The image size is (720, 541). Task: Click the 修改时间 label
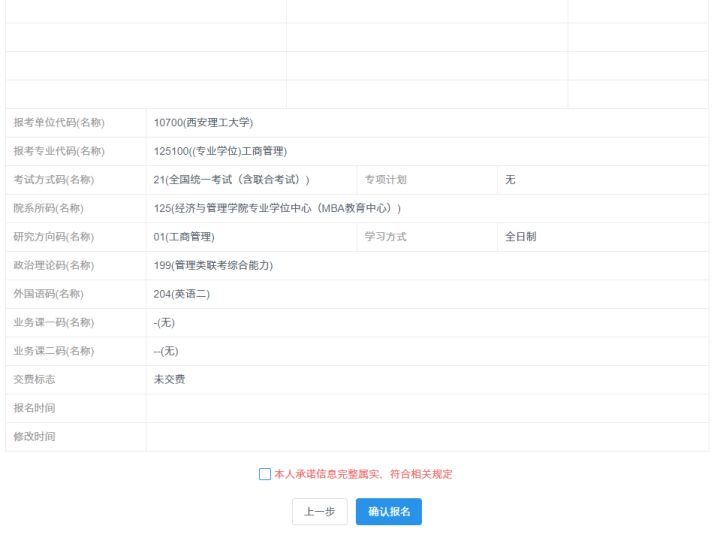[34, 436]
